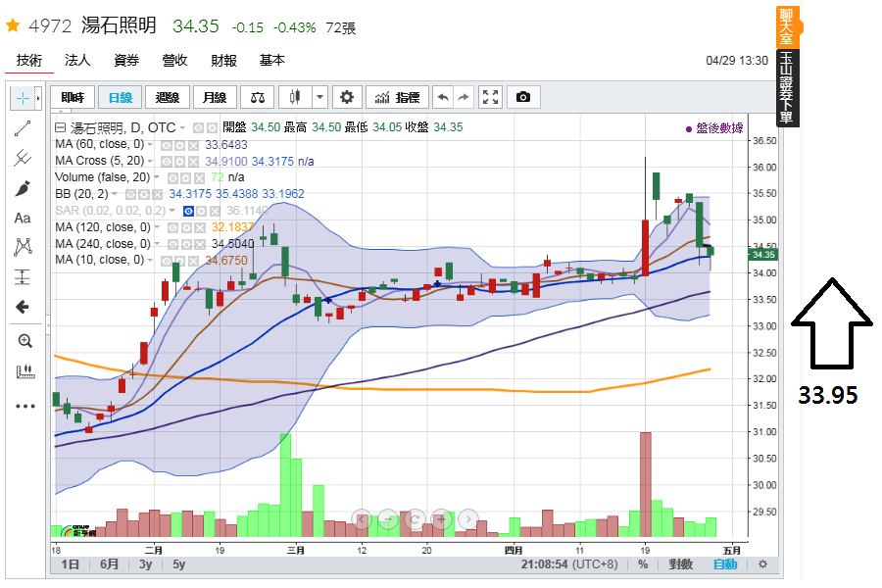Switch to 即時 realtime chart

pos(73,97)
